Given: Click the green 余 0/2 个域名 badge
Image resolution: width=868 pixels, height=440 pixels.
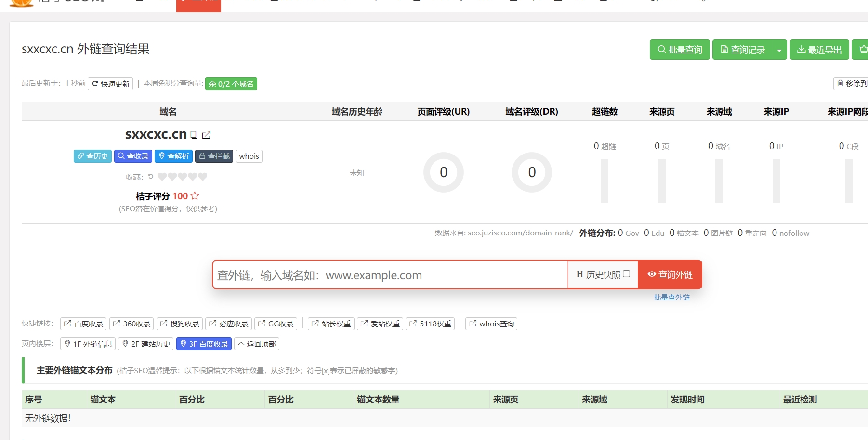Looking at the screenshot, I should coord(231,84).
